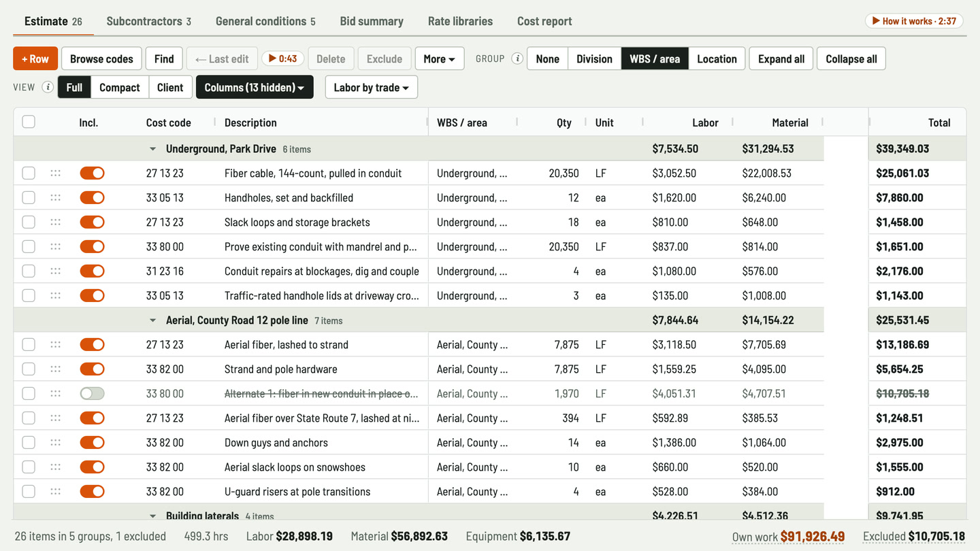The width and height of the screenshot is (980, 551).
Task: Collapse the Building laterals group
Action: click(152, 516)
